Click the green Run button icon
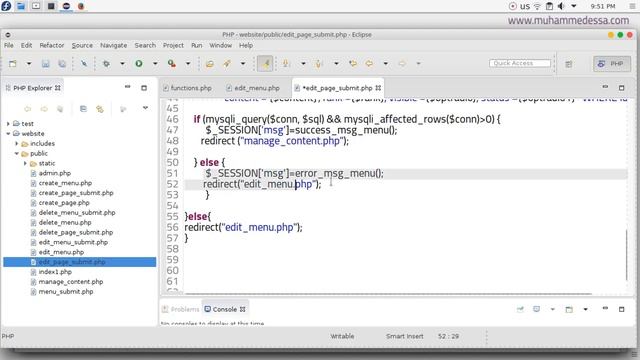The width and height of the screenshot is (640, 360). click(x=139, y=64)
